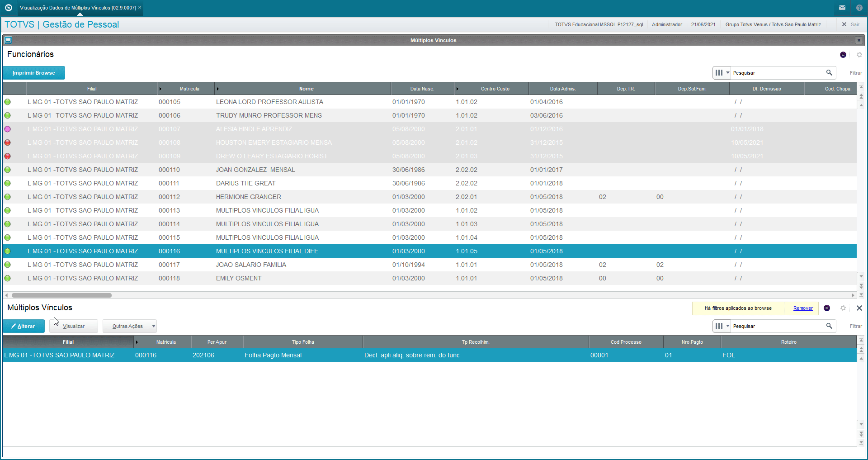This screenshot has width=868, height=460.
Task: Click the Dt. Demissao column header
Action: [767, 89]
